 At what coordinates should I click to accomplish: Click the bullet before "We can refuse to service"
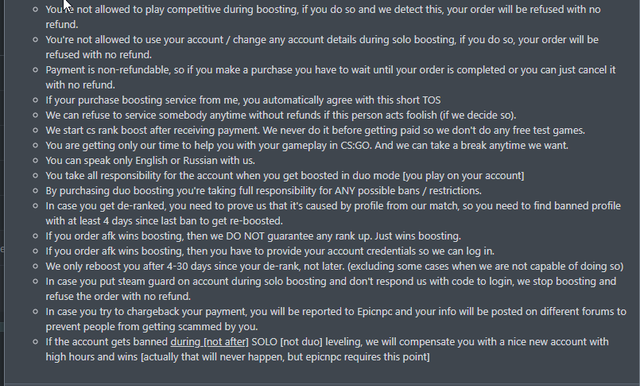coord(36,115)
